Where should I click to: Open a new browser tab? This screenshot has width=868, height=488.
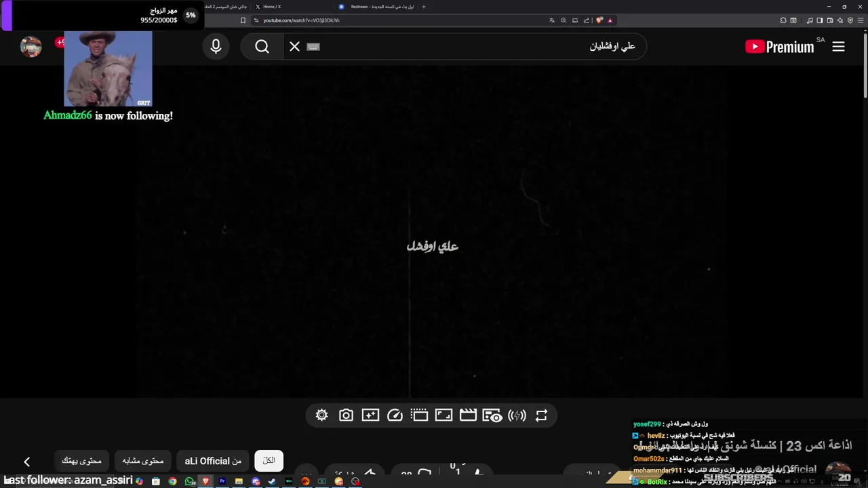point(424,7)
